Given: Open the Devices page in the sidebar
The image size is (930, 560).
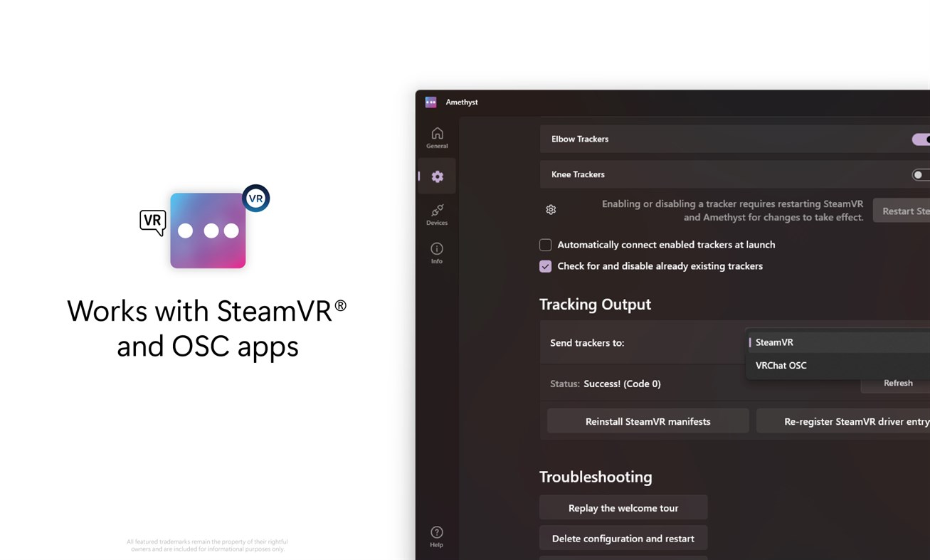Looking at the screenshot, I should click(437, 214).
